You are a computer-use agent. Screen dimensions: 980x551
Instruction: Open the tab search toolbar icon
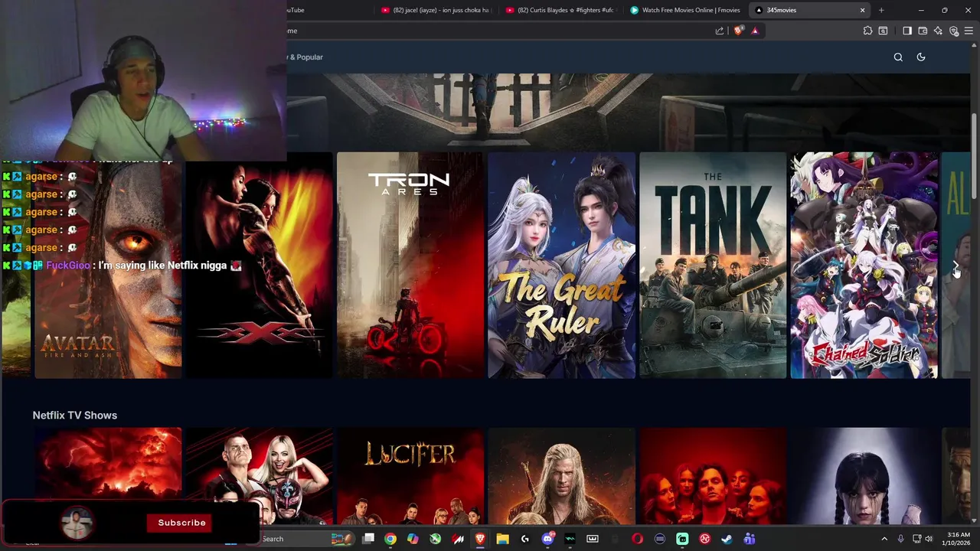pyautogui.click(x=883, y=31)
